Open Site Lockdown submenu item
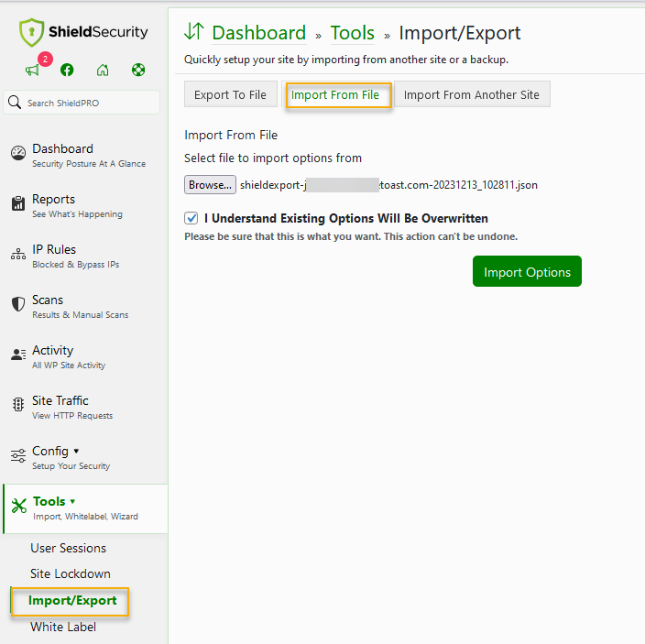This screenshot has width=645, height=644. point(71,573)
